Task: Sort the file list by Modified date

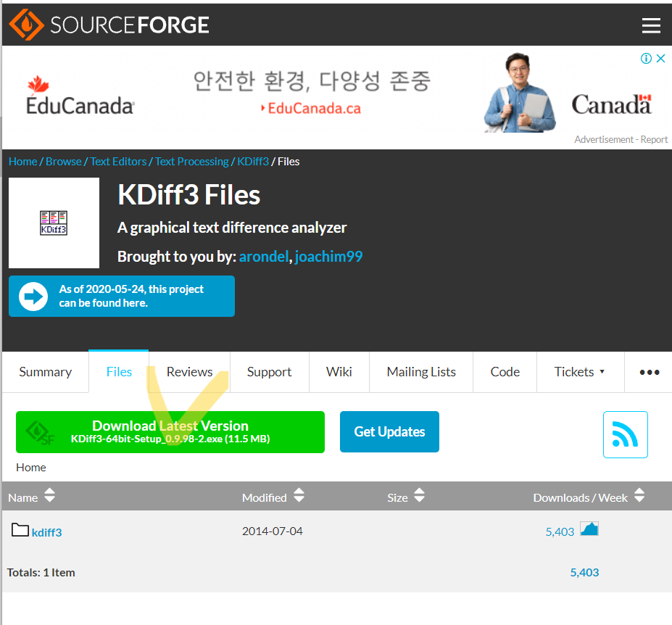Action: [299, 495]
